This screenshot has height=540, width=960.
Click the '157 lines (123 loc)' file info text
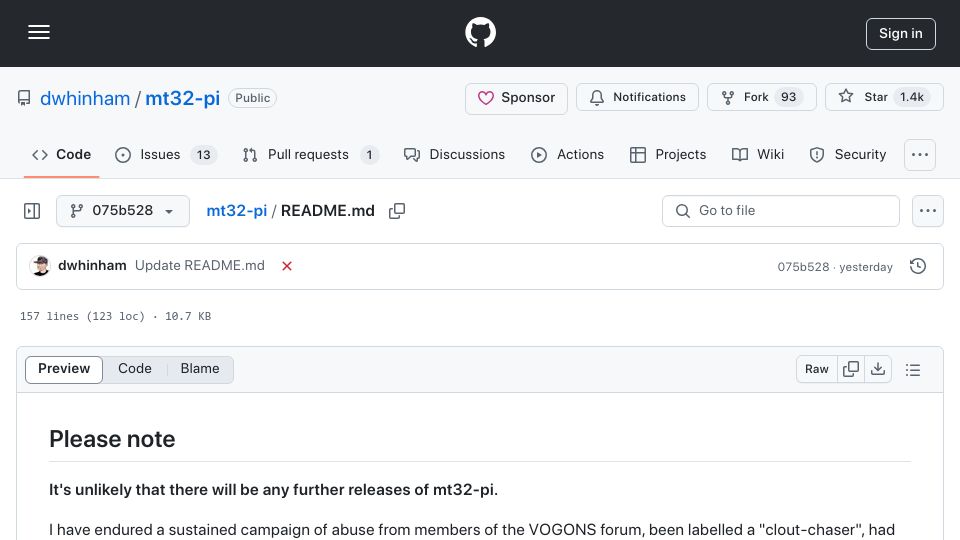pyautogui.click(x=82, y=317)
